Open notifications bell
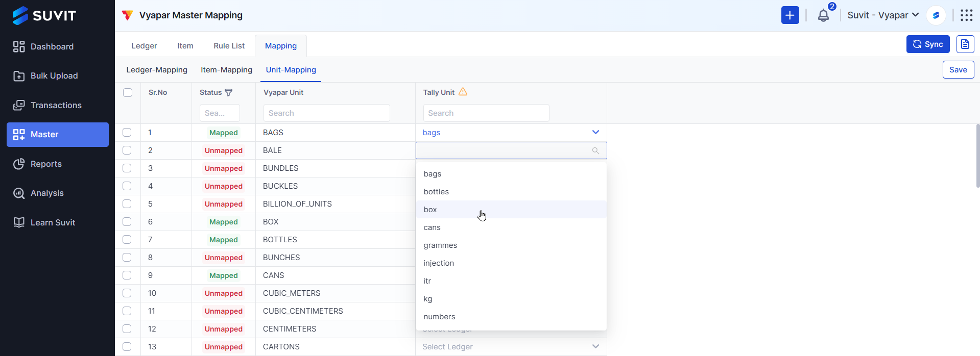Image resolution: width=980 pixels, height=356 pixels. click(823, 15)
